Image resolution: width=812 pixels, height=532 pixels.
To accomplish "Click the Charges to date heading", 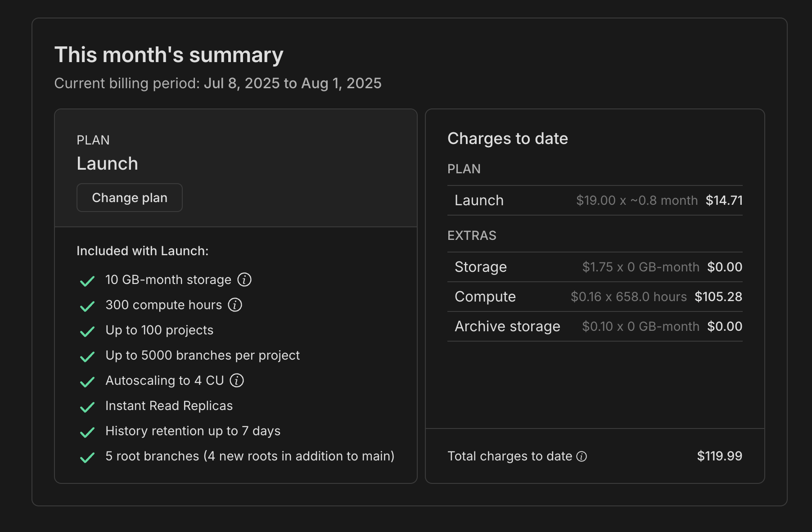I will click(x=507, y=139).
